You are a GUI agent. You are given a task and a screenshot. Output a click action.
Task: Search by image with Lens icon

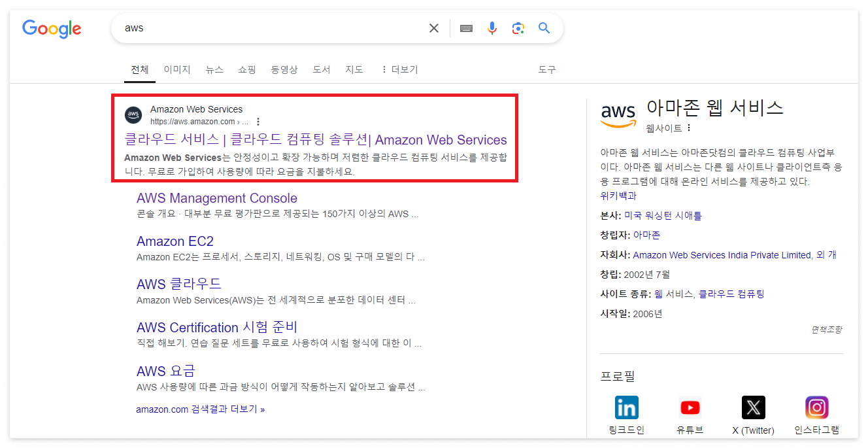pos(518,28)
